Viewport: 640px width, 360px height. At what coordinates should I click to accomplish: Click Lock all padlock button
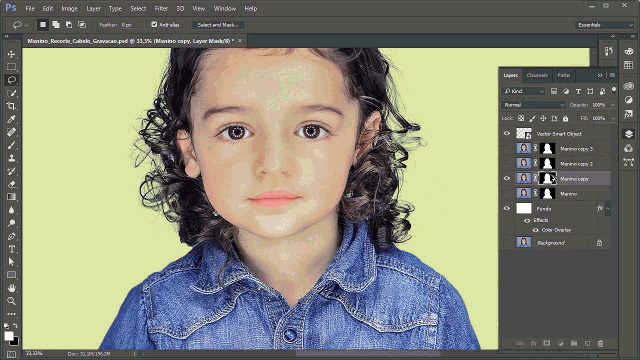[565, 118]
